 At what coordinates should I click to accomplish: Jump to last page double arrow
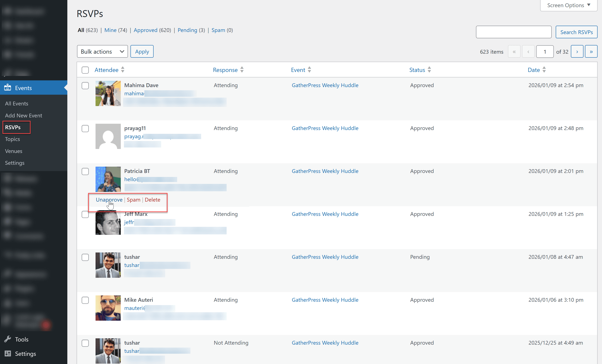pos(591,52)
